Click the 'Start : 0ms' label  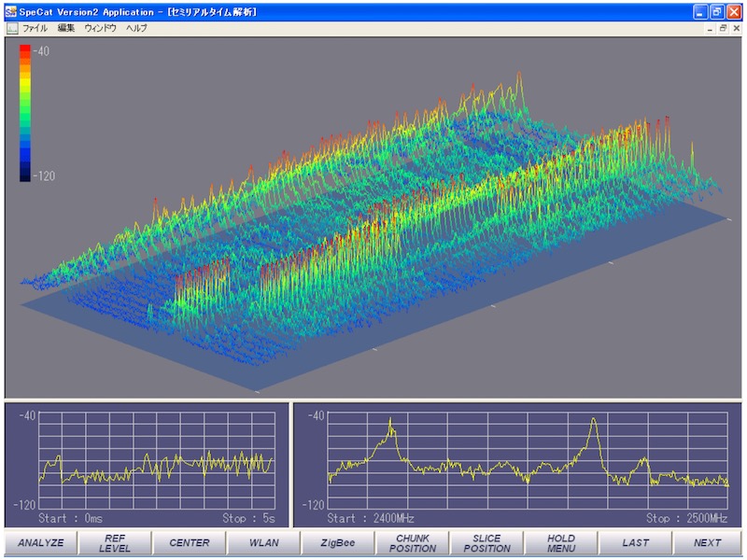pyautogui.click(x=71, y=518)
